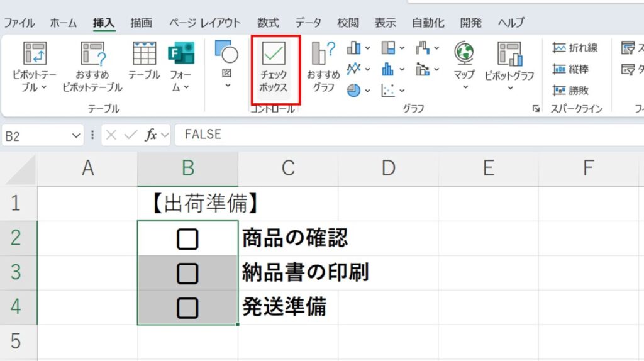Image resolution: width=644 pixels, height=361 pixels.
Task: Insert Line sparkline (折れ線)
Action: pyautogui.click(x=575, y=48)
